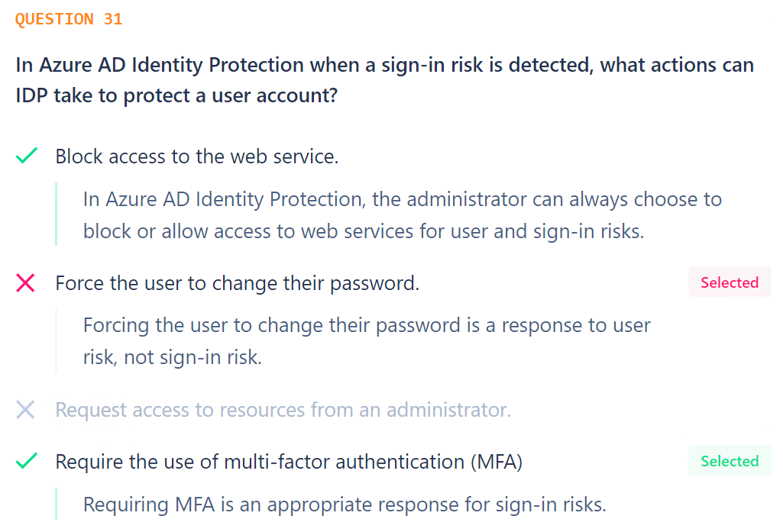Viewport: 783px width, 532px height.
Task: Click the green checkmark beside Require MFA
Action: coord(27,461)
